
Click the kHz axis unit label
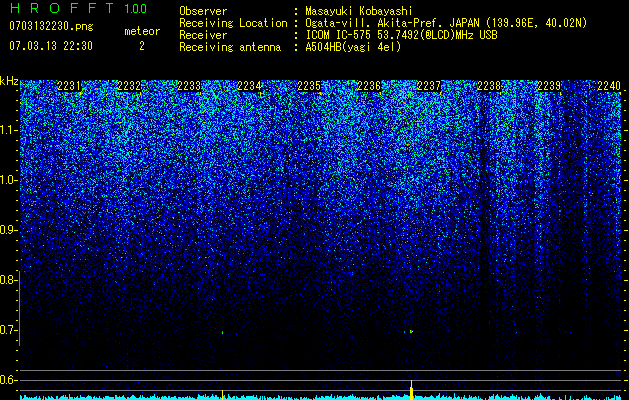pos(9,81)
